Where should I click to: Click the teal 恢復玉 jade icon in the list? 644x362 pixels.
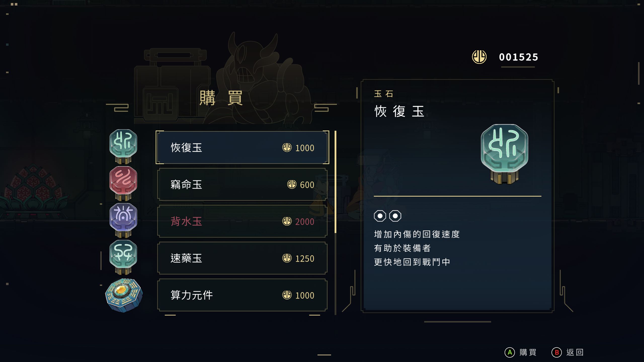tap(123, 145)
